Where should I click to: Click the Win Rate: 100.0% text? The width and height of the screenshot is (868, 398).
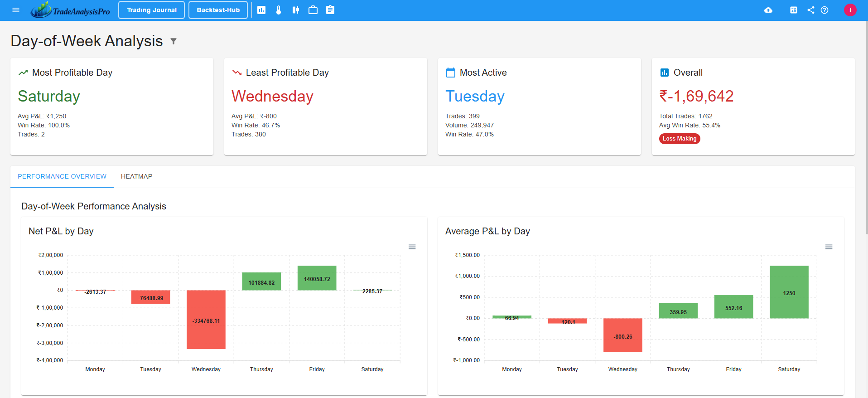pyautogui.click(x=43, y=125)
